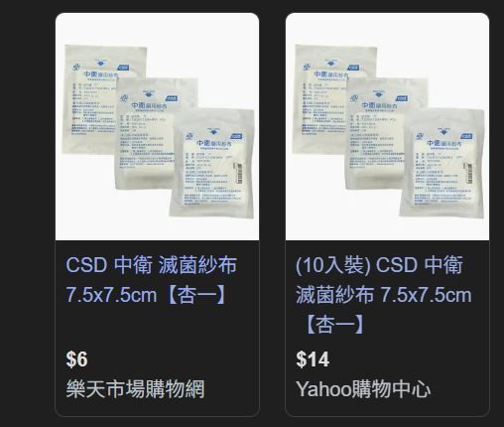The width and height of the screenshot is (504, 427).
Task: Click the 7.5x7.5cm【杏一】 line of $6 title
Action: coord(147,295)
